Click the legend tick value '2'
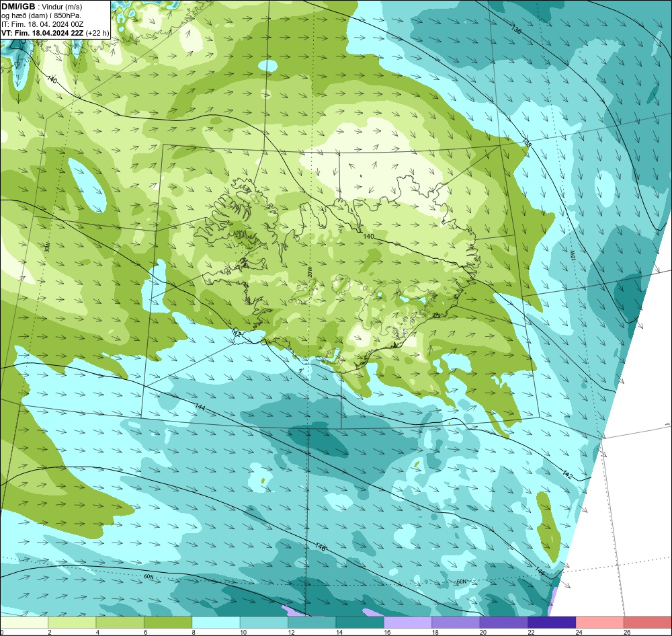This screenshot has height=636, width=672. (50, 632)
